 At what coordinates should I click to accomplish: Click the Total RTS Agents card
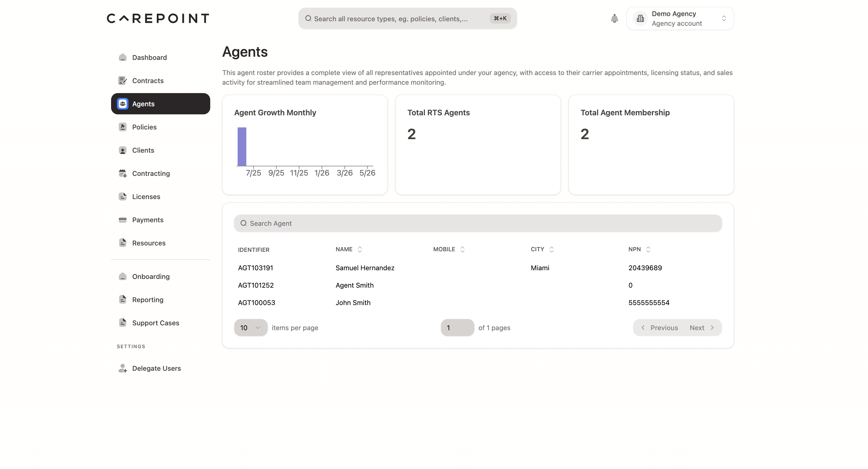coord(478,145)
